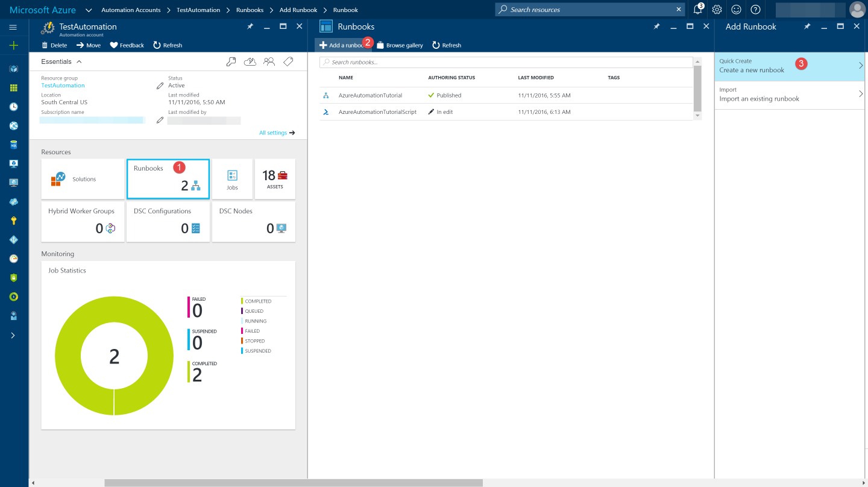Clear the Search resources box with X
Screen dimensions: 868x487
679,10
